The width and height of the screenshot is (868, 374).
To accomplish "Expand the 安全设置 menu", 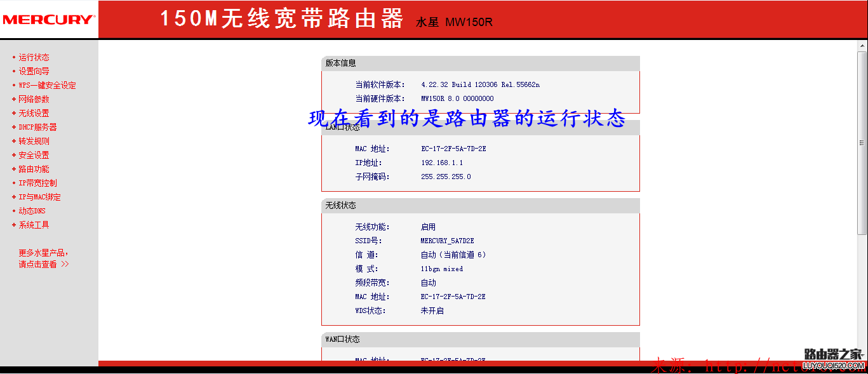I will pos(34,155).
